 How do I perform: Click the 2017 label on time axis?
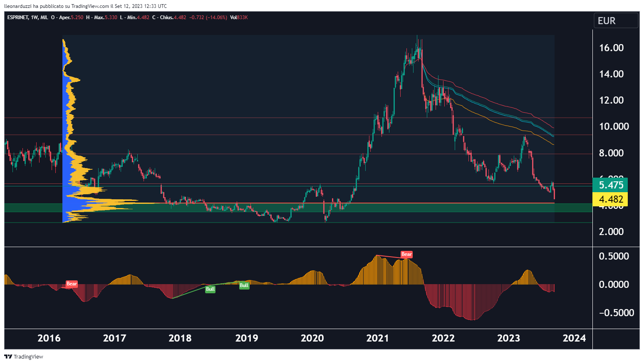pyautogui.click(x=114, y=338)
